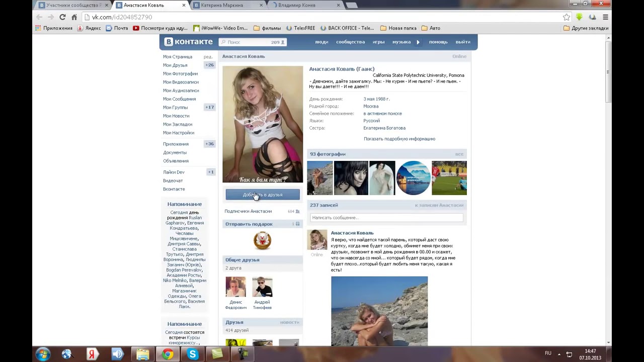Open the Chrome menu (three bars)
644x362 pixels.
click(605, 17)
